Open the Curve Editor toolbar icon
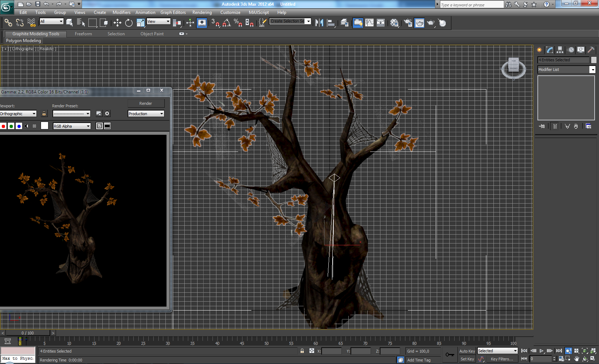The image size is (599, 364). 369,23
